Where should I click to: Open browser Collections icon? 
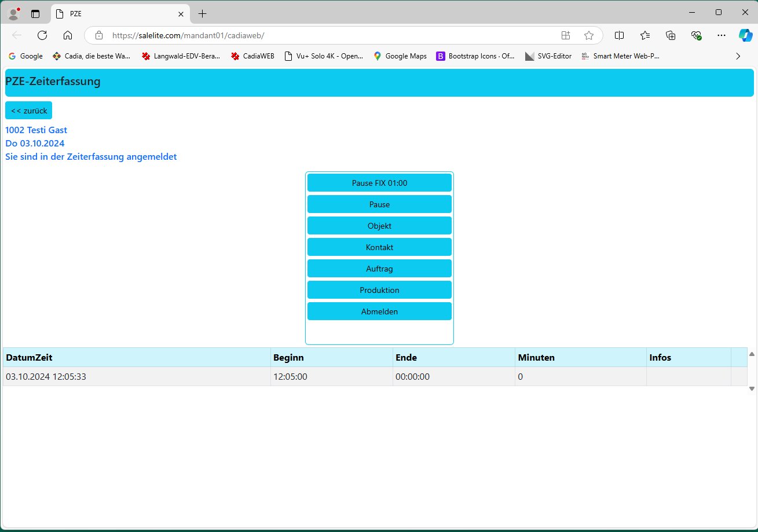(671, 35)
